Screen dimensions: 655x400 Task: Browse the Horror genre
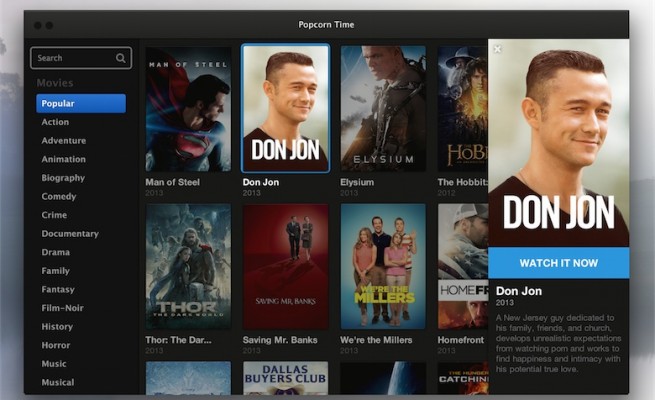pos(56,345)
